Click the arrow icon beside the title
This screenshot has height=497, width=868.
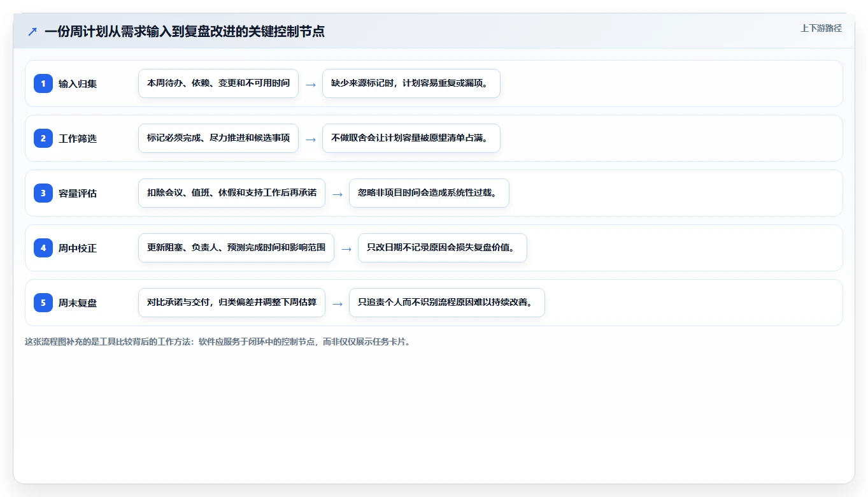(x=32, y=31)
